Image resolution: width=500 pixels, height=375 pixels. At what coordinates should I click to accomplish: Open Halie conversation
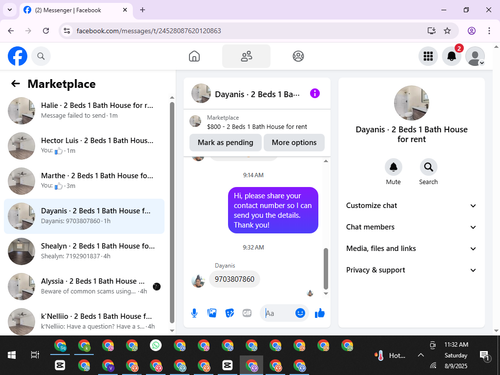tap(84, 111)
